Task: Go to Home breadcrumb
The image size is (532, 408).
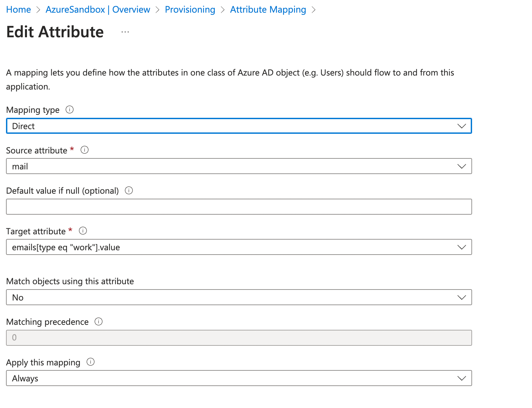Action: [19, 10]
